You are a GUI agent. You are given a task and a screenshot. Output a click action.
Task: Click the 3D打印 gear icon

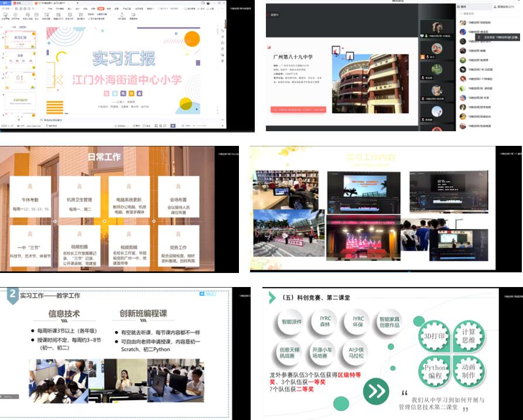tap(435, 336)
